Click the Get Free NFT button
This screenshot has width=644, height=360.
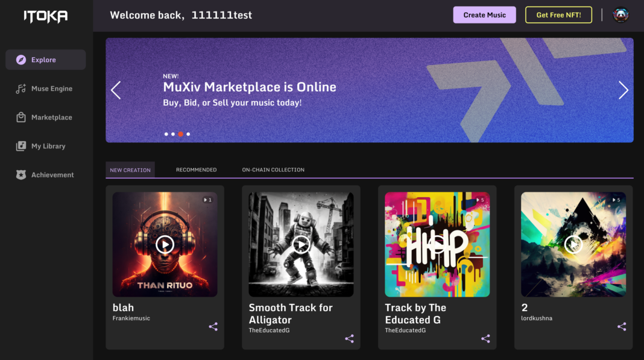[558, 14]
